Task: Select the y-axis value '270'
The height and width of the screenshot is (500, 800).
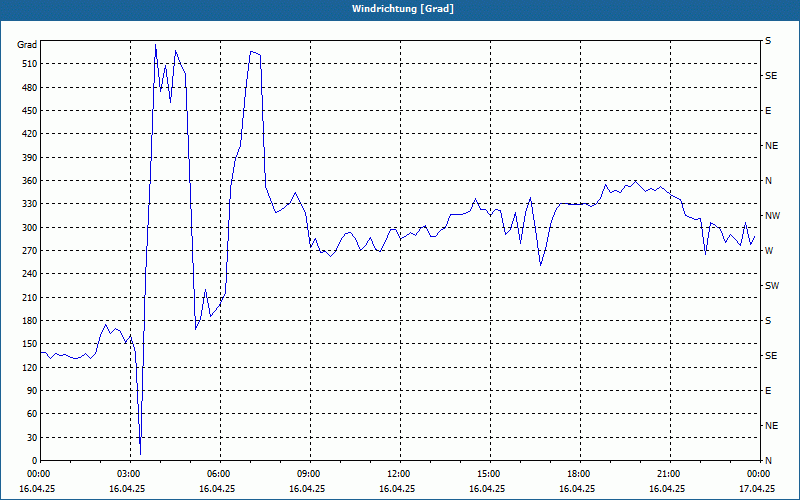Action: [30, 251]
